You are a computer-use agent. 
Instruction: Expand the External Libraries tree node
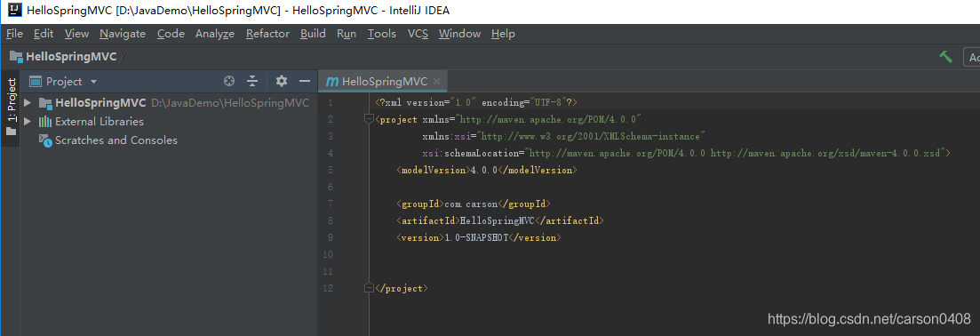[x=27, y=122]
